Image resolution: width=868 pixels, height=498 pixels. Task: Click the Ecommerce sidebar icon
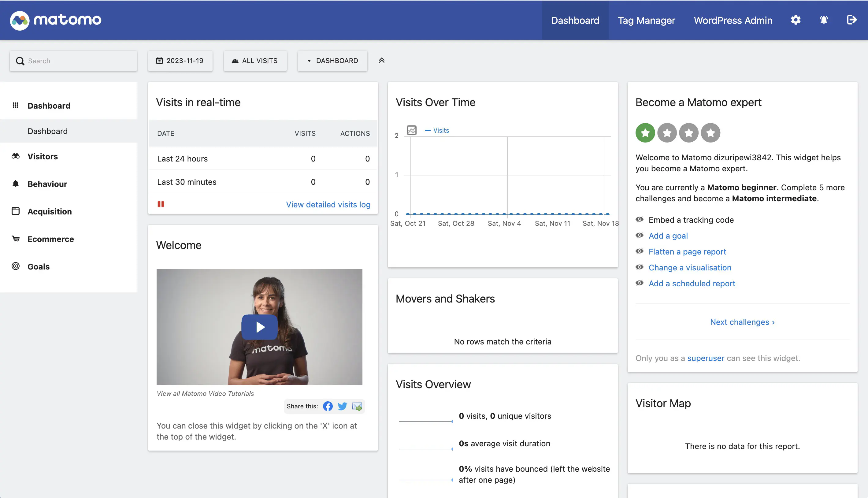pyautogui.click(x=16, y=239)
